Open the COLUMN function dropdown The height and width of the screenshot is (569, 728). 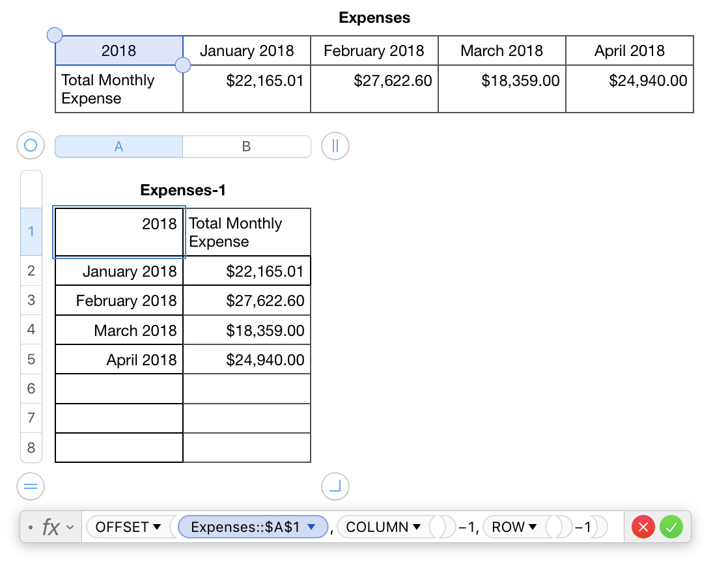pyautogui.click(x=417, y=527)
